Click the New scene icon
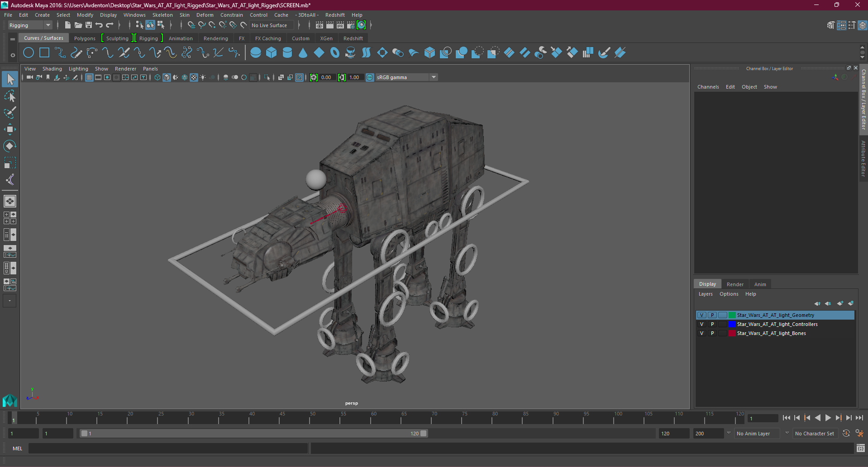This screenshot has width=868, height=467. (x=68, y=25)
